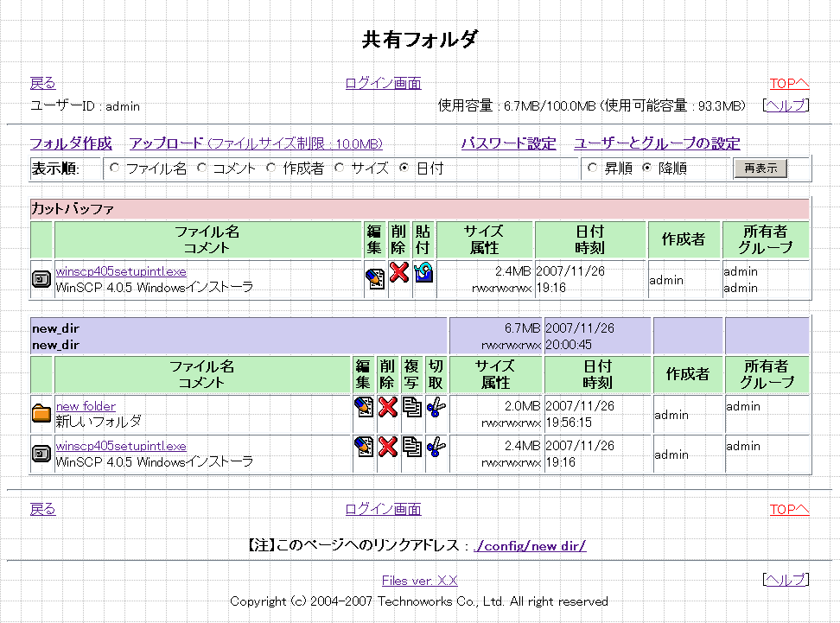Click edit icon for cut buffer winscp405setupintl.exe

[375, 278]
